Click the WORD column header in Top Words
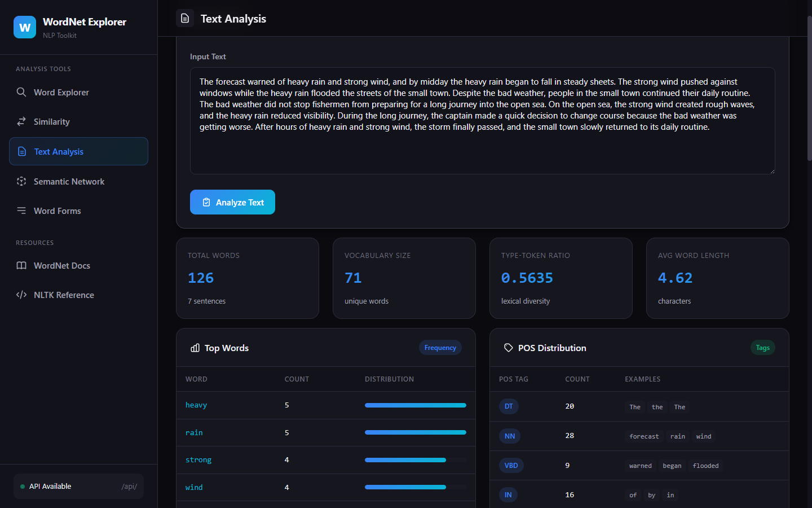Screen dimensions: 812x508 196,379
